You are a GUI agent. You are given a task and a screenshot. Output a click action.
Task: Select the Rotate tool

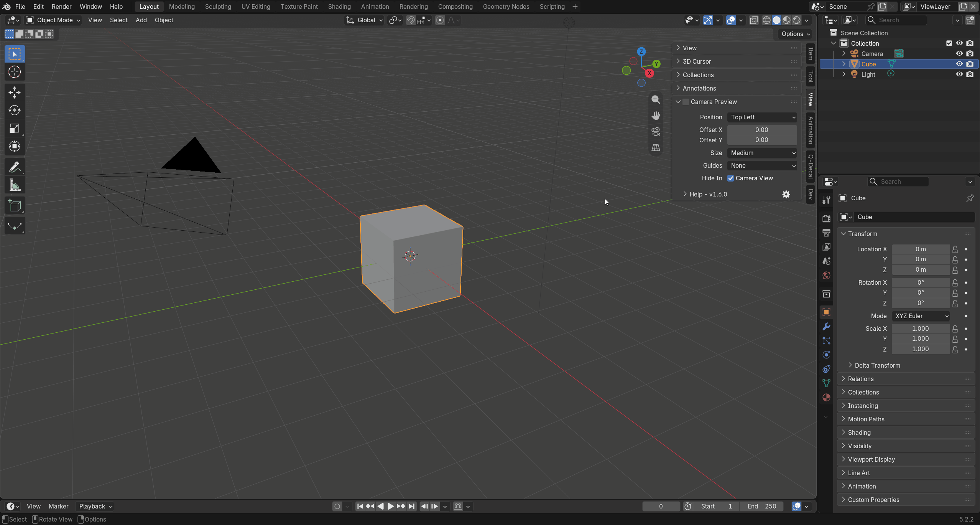(x=15, y=110)
